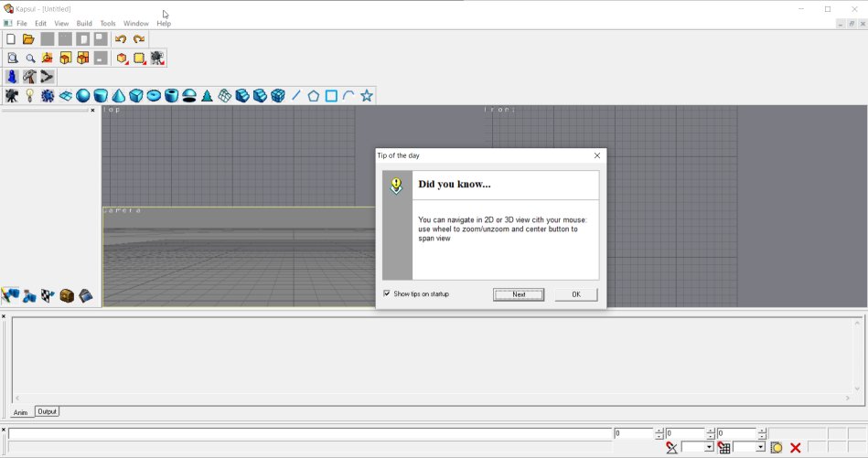
Task: Open the Build menu
Action: (84, 23)
